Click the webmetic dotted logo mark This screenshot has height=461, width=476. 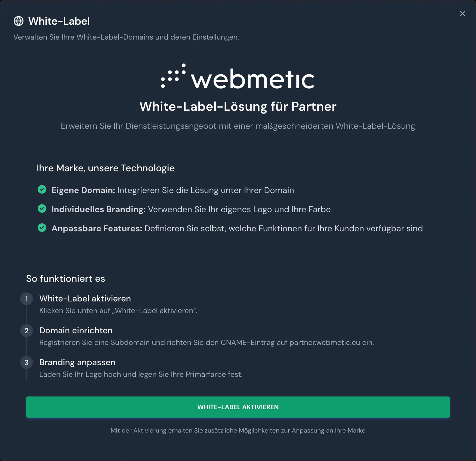click(173, 76)
